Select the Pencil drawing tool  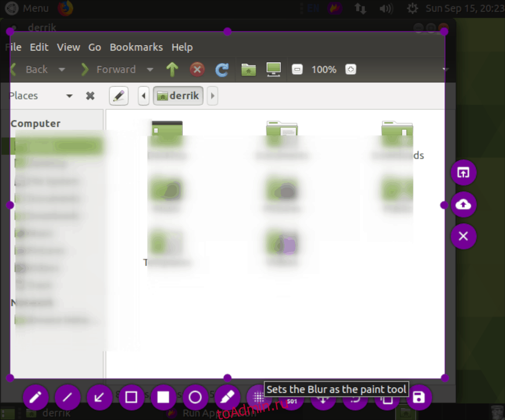pos(36,397)
